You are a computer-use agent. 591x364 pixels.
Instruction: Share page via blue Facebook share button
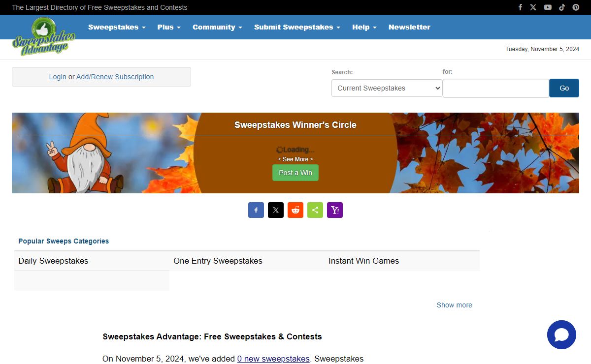[256, 210]
